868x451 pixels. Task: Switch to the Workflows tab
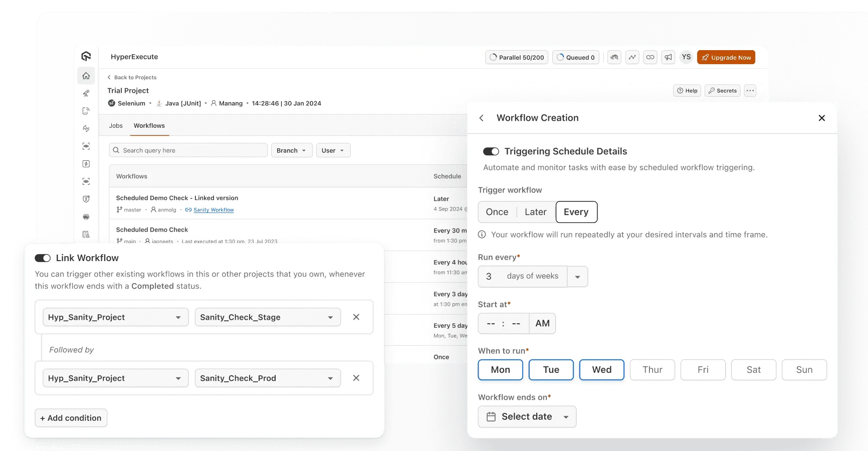149,126
